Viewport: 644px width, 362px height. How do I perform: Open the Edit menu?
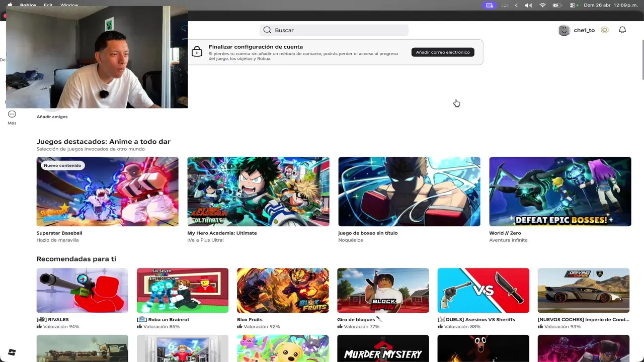[x=48, y=5]
